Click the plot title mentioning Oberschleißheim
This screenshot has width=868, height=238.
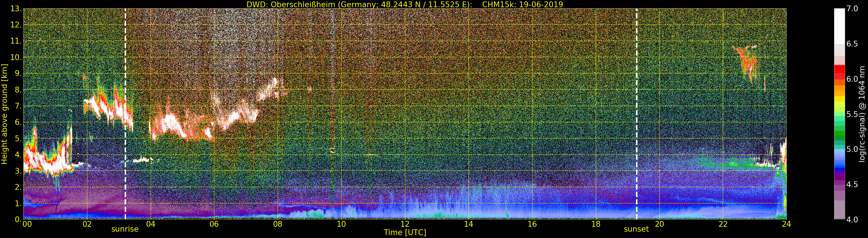[x=405, y=4]
